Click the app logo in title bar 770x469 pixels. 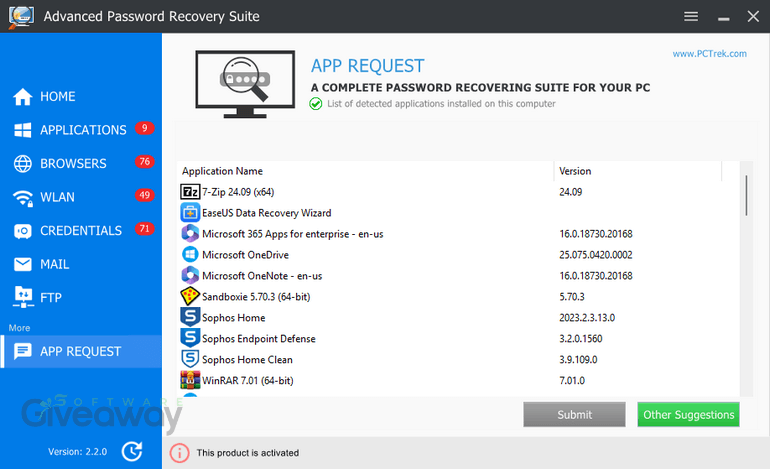[x=21, y=17]
